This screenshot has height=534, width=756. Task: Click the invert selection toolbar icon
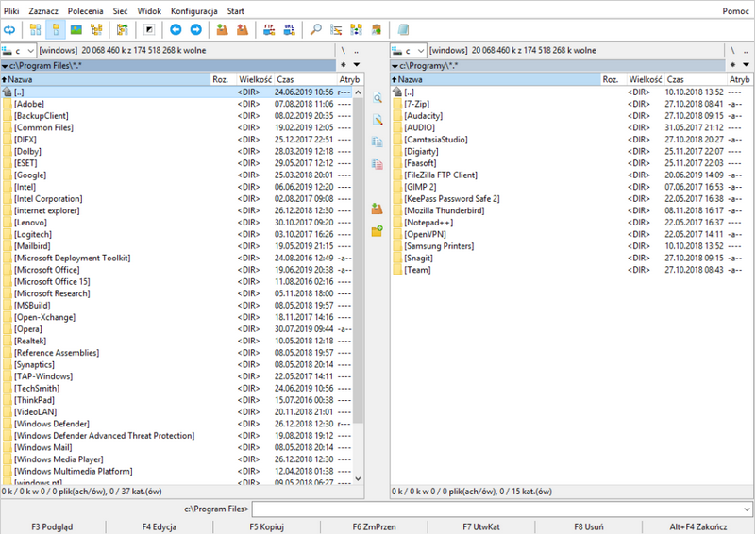click(149, 30)
